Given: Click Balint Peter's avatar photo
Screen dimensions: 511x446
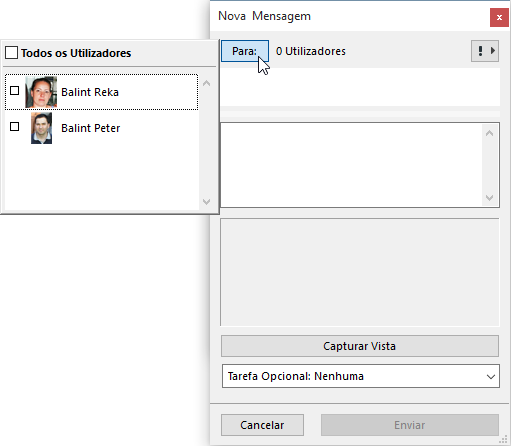Looking at the screenshot, I should pos(41,128).
